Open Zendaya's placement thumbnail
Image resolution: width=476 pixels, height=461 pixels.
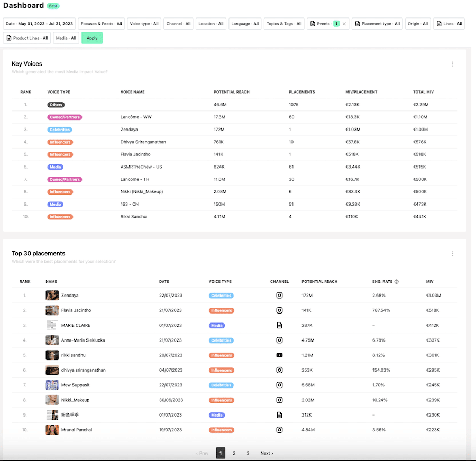(x=52, y=296)
